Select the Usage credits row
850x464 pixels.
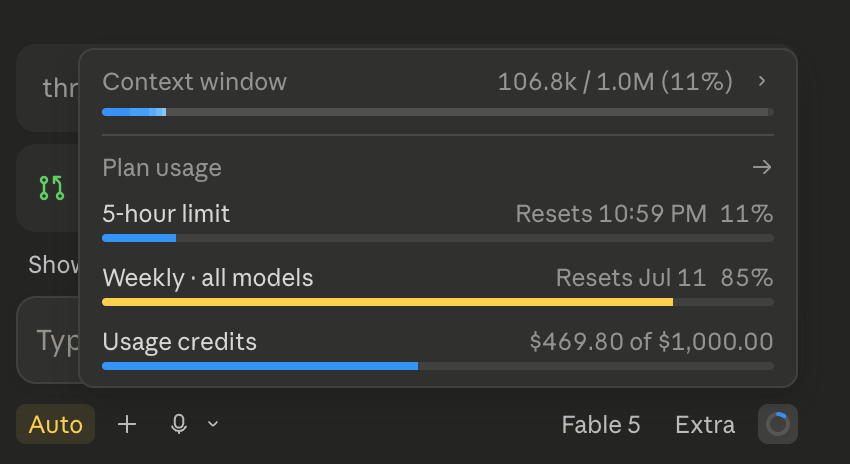[x=438, y=351]
